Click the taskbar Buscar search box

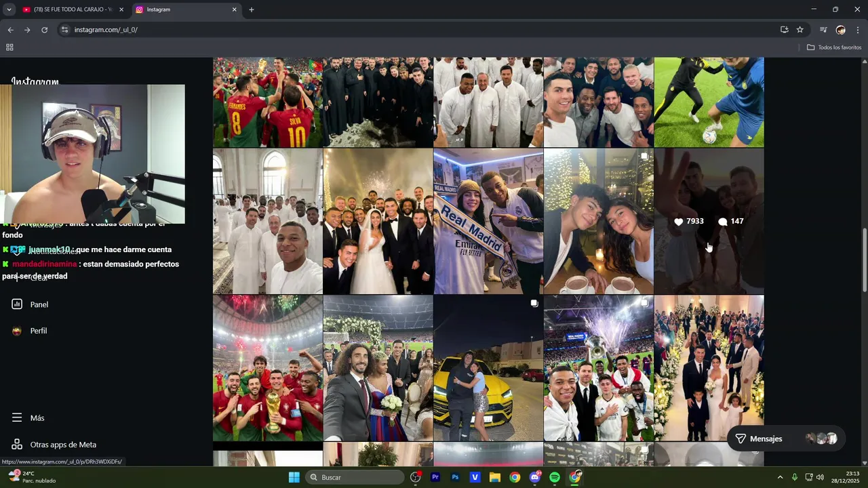pyautogui.click(x=355, y=477)
